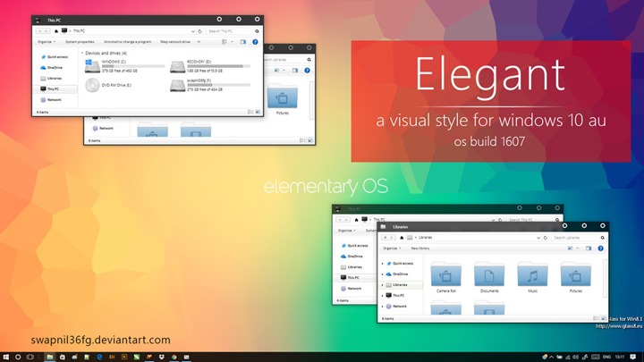644x362 pixels.
Task: Click forward arrow in top This PC window
Action: pyautogui.click(x=47, y=31)
